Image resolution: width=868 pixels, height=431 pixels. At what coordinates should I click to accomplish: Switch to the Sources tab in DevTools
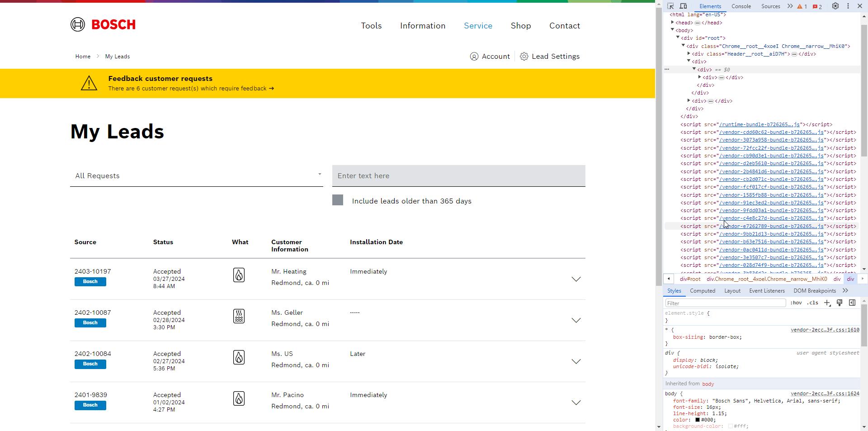pos(770,6)
